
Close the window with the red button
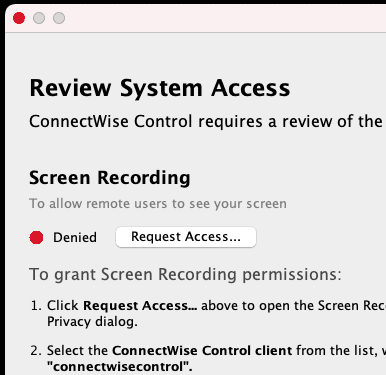click(x=19, y=18)
